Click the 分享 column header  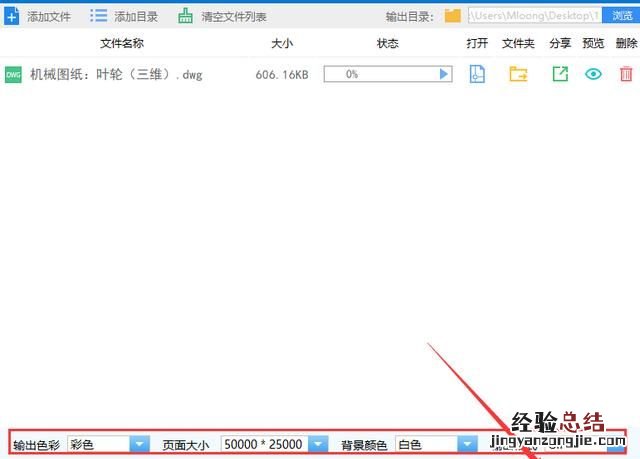pos(560,43)
